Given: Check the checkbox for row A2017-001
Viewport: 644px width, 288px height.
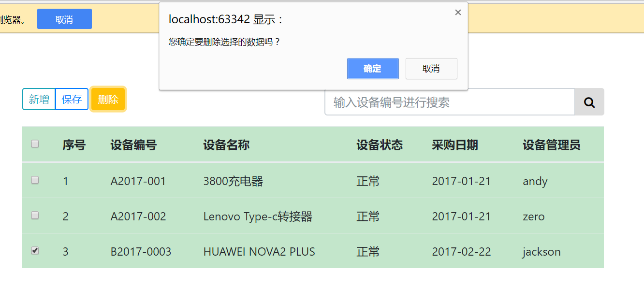Looking at the screenshot, I should [x=35, y=180].
